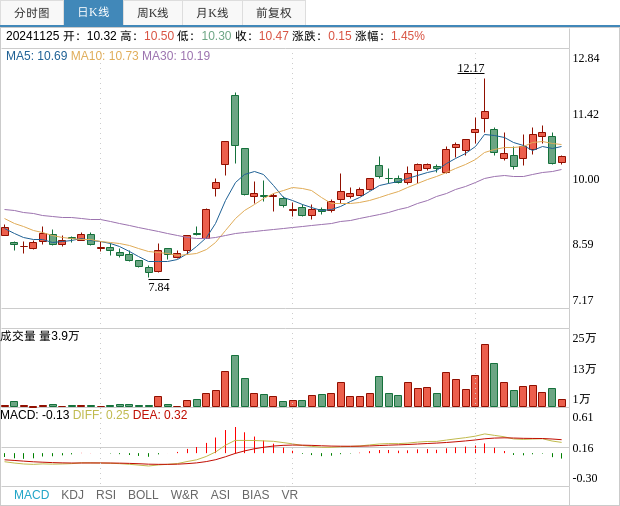Viewport: 620px width, 506px height.
Task: Click the 10.00 price axis label
Action: 586,179
